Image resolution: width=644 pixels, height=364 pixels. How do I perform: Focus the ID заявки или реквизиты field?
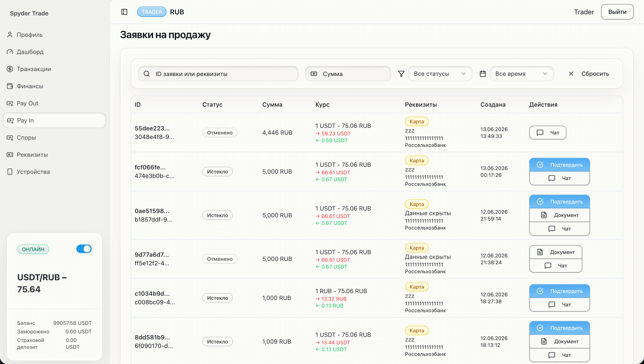218,74
